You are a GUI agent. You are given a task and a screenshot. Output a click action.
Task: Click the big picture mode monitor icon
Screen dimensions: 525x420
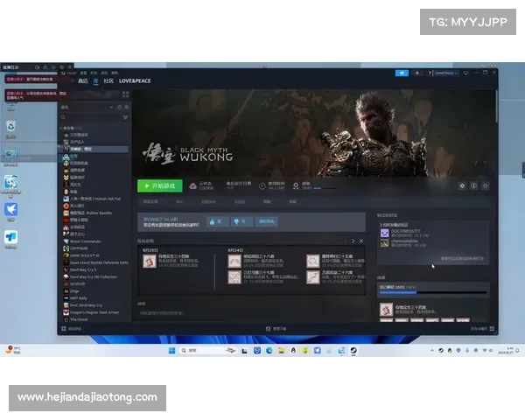click(465, 73)
